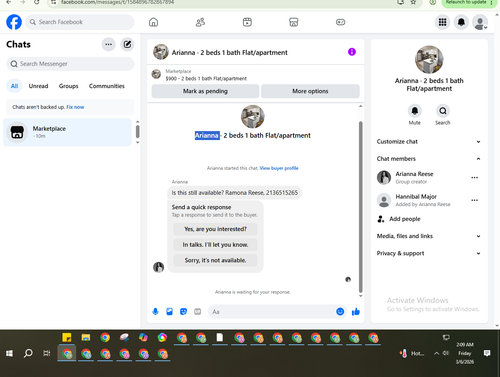The image size is (500, 377).
Task: Start a new message with compose icon
Action: (127, 44)
